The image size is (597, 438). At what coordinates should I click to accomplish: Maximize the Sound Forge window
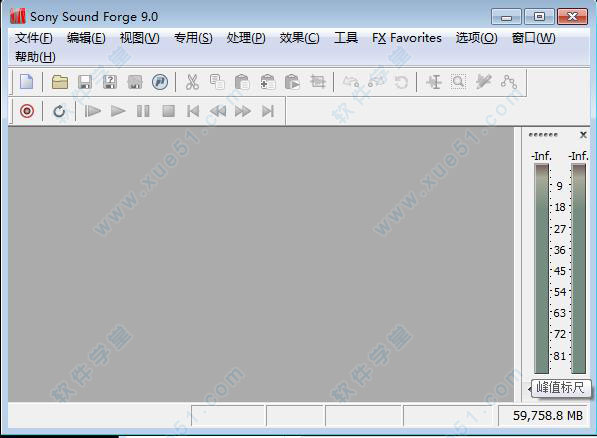(x=539, y=17)
